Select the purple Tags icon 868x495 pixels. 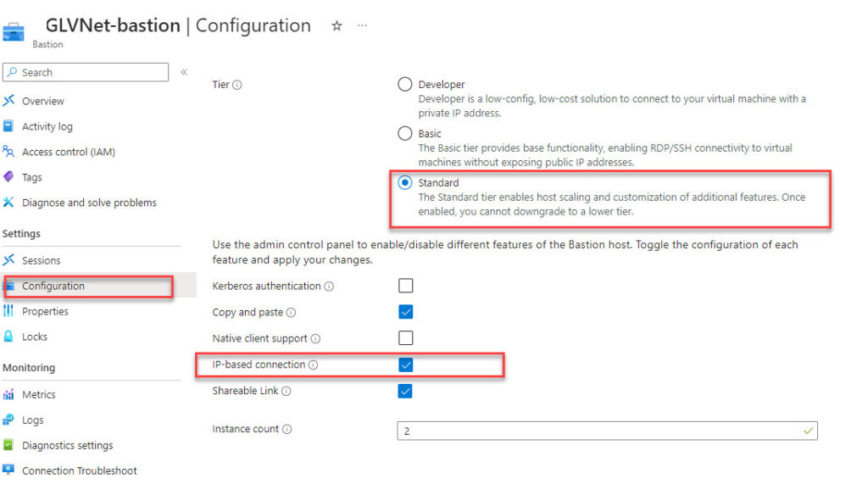(x=8, y=177)
